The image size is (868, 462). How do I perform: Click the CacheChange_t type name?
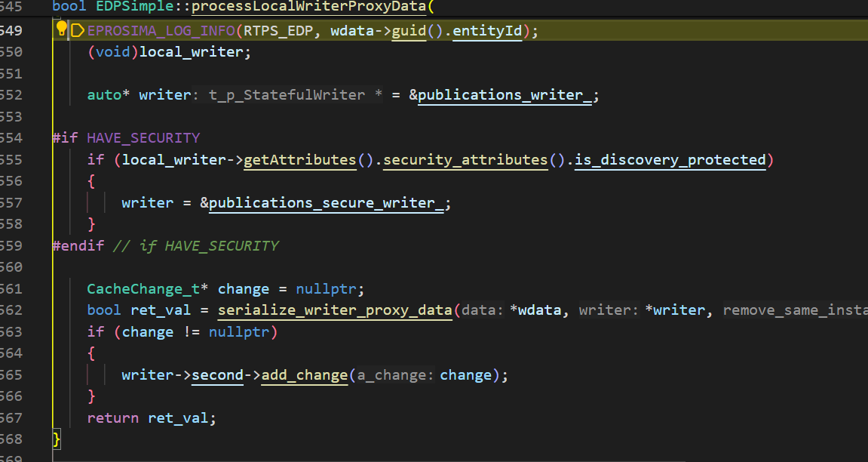coord(143,289)
